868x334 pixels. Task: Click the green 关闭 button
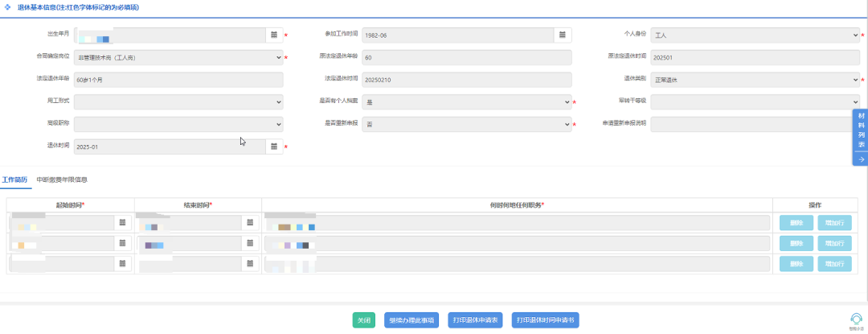[x=364, y=320]
